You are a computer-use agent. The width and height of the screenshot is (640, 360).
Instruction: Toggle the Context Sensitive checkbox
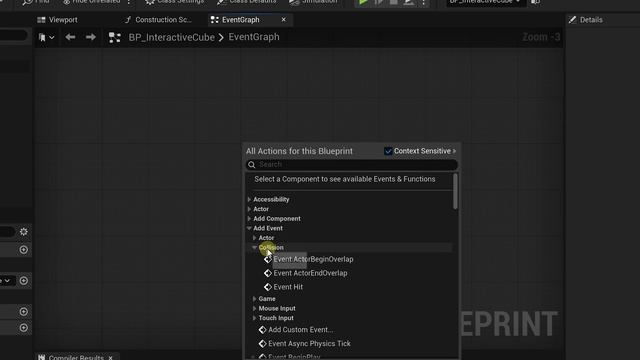(388, 151)
